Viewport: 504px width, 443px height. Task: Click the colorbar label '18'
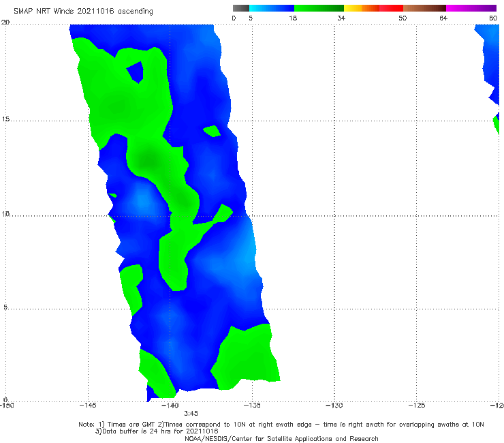click(293, 18)
